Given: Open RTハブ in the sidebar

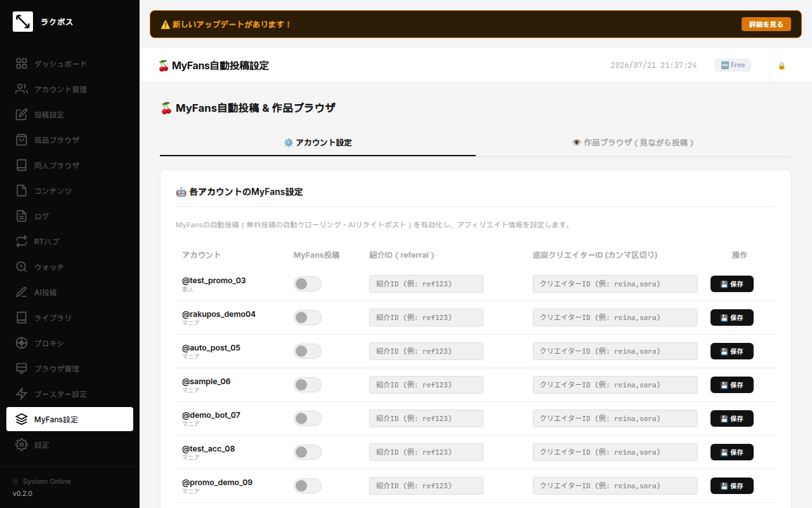Looking at the screenshot, I should 70,241.
